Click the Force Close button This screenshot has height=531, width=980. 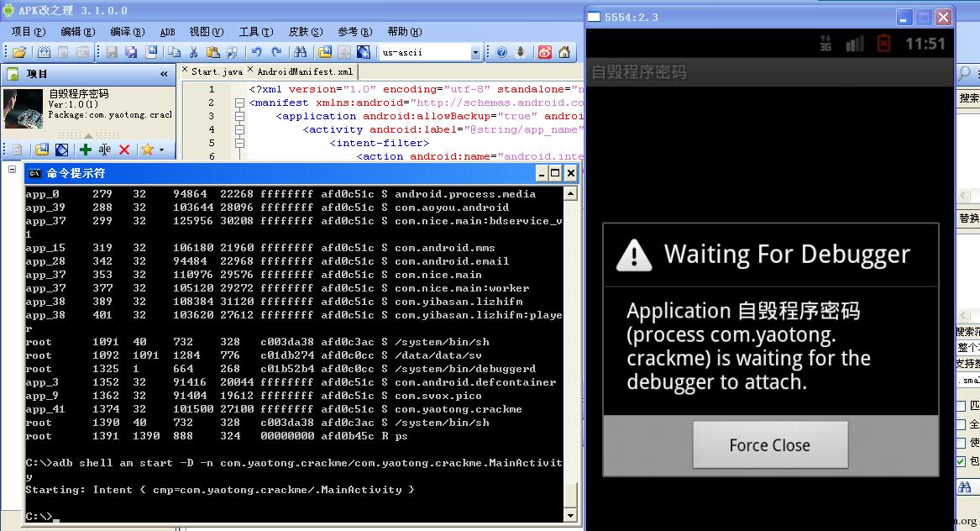tap(770, 444)
